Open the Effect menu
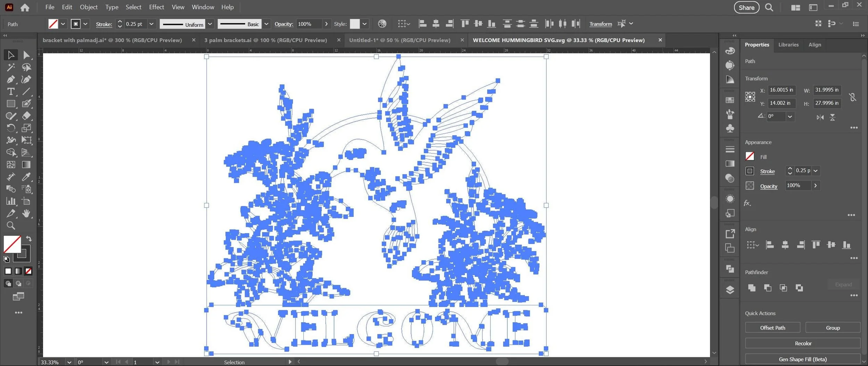 tap(156, 7)
